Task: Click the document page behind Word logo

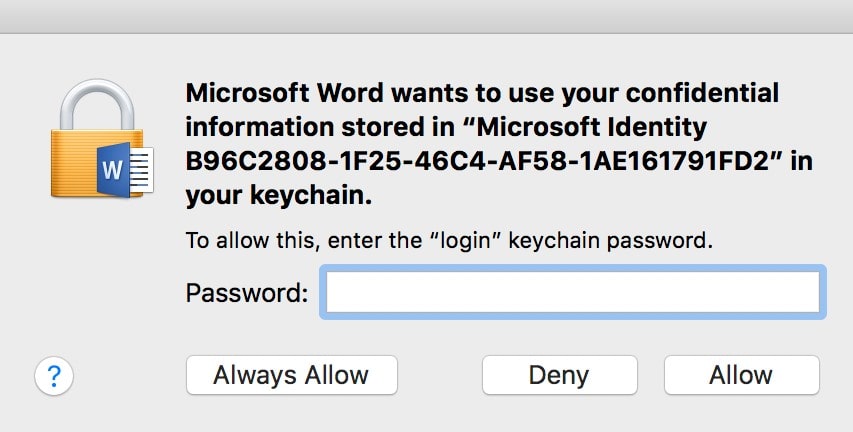Action: (141, 170)
